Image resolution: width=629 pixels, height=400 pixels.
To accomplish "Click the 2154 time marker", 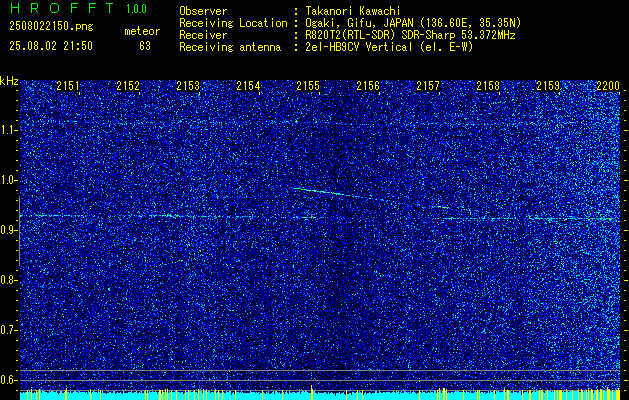I will (x=248, y=86).
